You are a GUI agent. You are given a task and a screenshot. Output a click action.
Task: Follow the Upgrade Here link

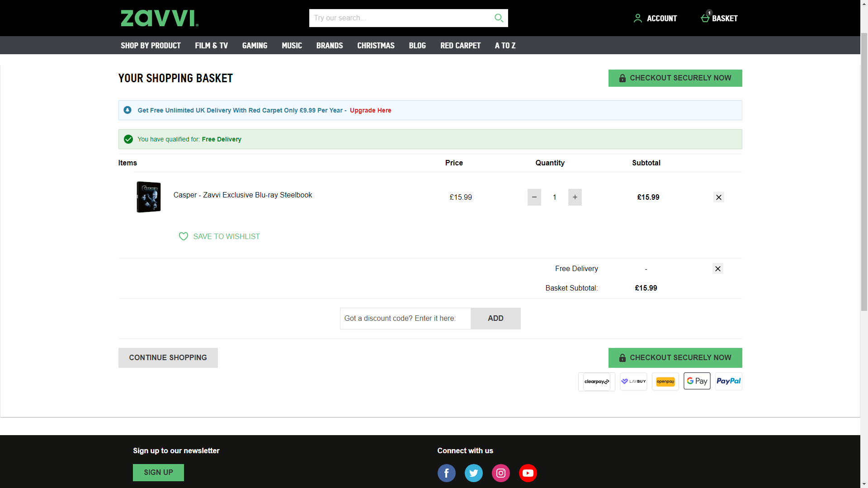coord(370,110)
